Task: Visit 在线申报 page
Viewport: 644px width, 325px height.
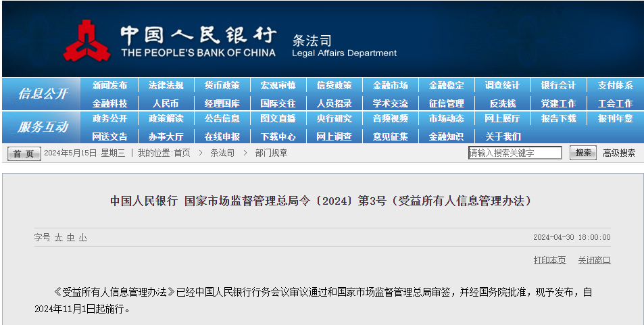Action: click(x=222, y=136)
